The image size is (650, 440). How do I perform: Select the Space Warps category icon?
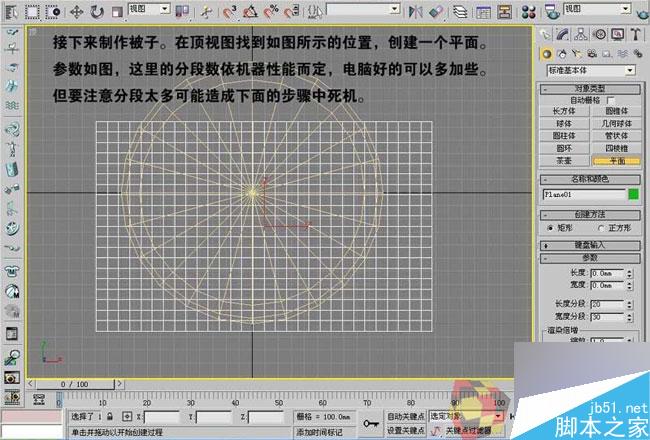(x=622, y=54)
